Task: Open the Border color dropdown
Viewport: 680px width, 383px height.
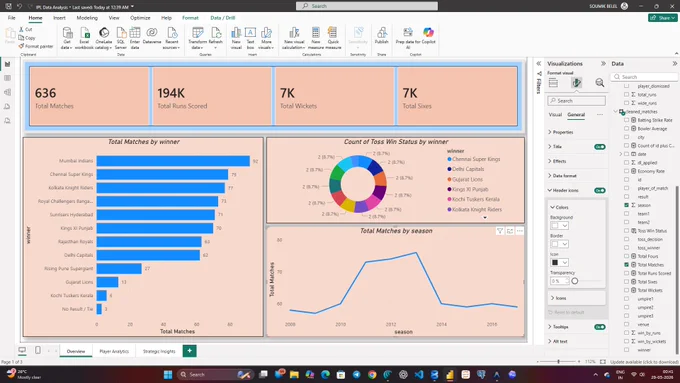Action: pyautogui.click(x=559, y=244)
